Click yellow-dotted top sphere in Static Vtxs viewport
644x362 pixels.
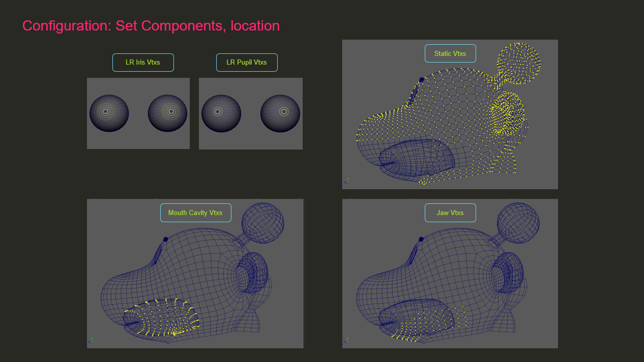(x=518, y=63)
